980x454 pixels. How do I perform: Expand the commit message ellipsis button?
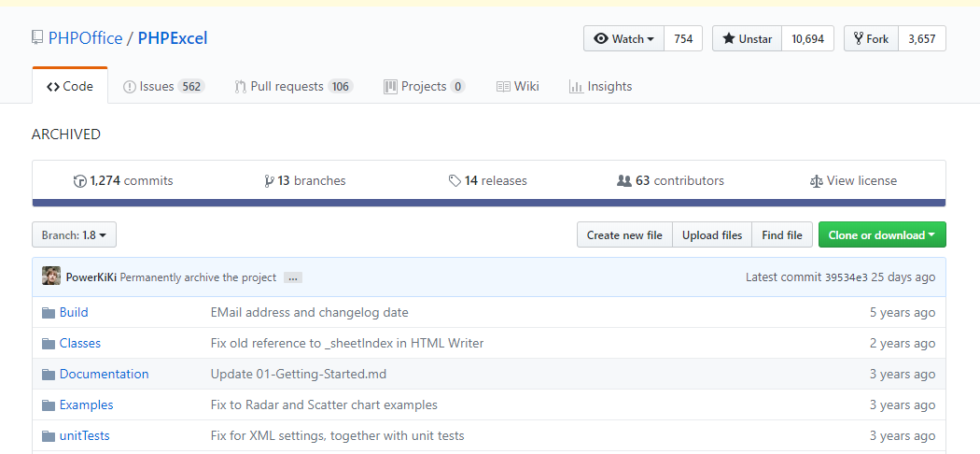click(x=292, y=277)
